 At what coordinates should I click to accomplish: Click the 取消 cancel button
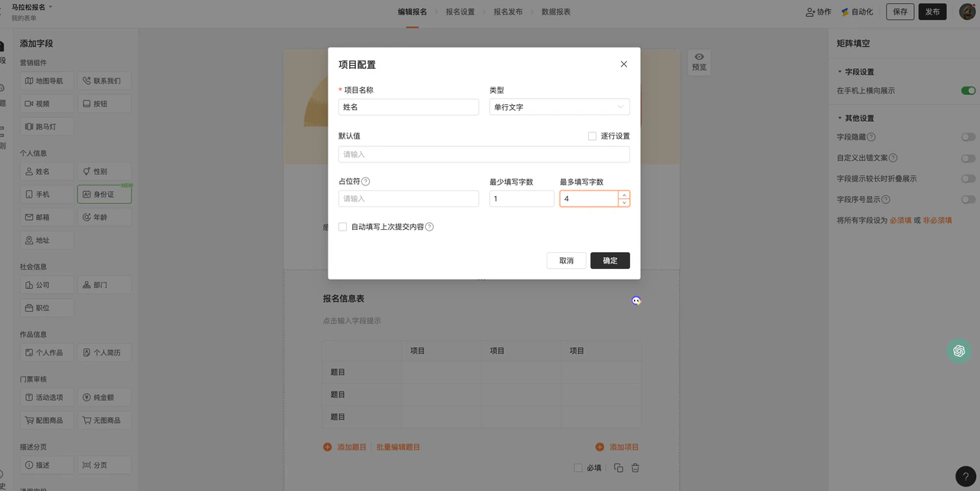tap(567, 260)
